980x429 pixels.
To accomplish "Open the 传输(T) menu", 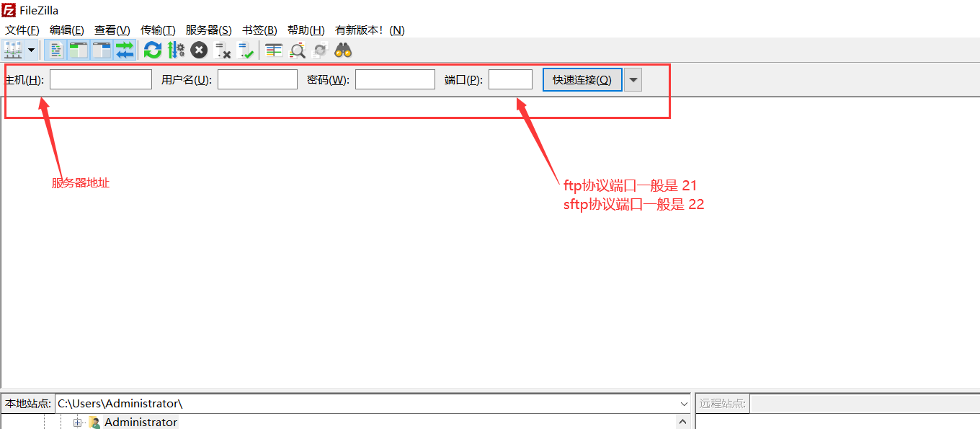I will tap(158, 30).
